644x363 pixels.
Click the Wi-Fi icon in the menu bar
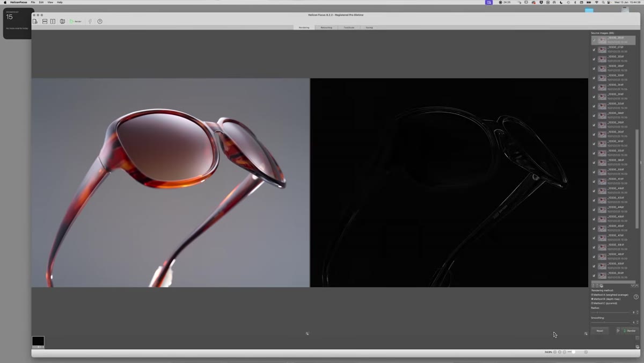[596, 2]
